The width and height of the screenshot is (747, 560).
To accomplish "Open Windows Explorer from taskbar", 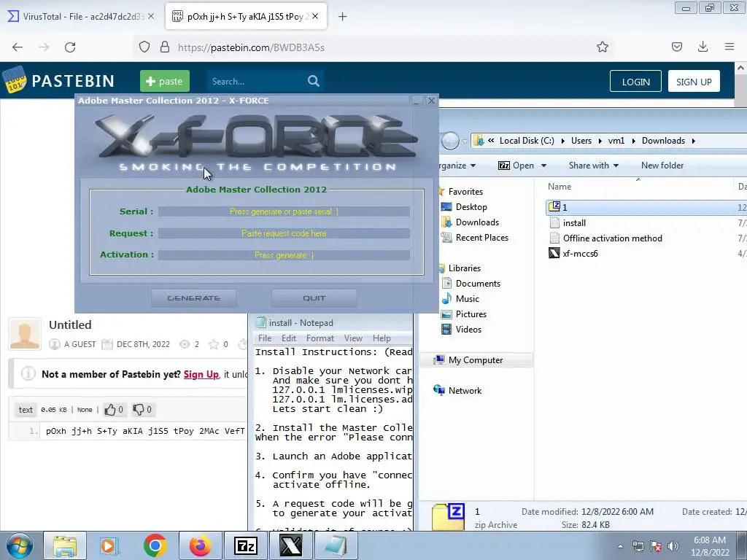I will [65, 545].
